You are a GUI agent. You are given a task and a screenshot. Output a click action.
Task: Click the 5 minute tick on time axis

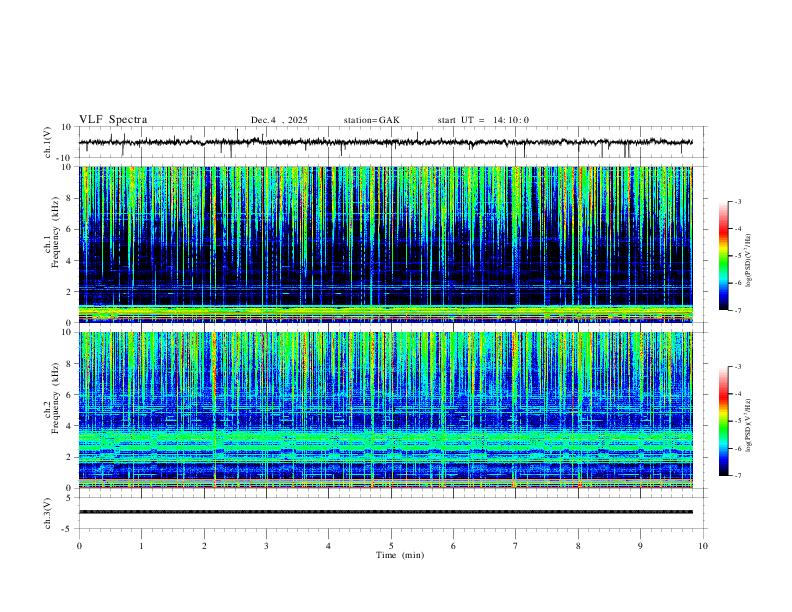[x=391, y=546]
